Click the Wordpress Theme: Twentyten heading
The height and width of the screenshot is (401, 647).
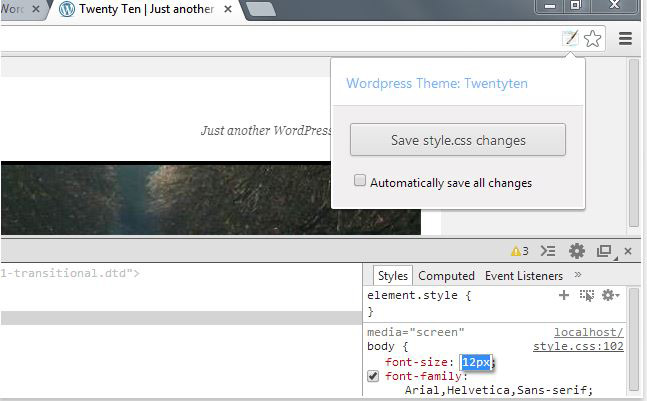coord(437,83)
